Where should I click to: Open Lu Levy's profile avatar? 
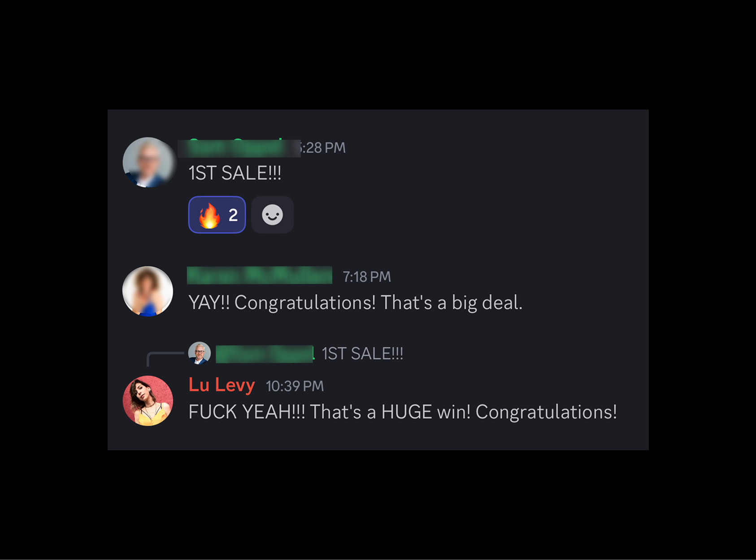point(148,401)
